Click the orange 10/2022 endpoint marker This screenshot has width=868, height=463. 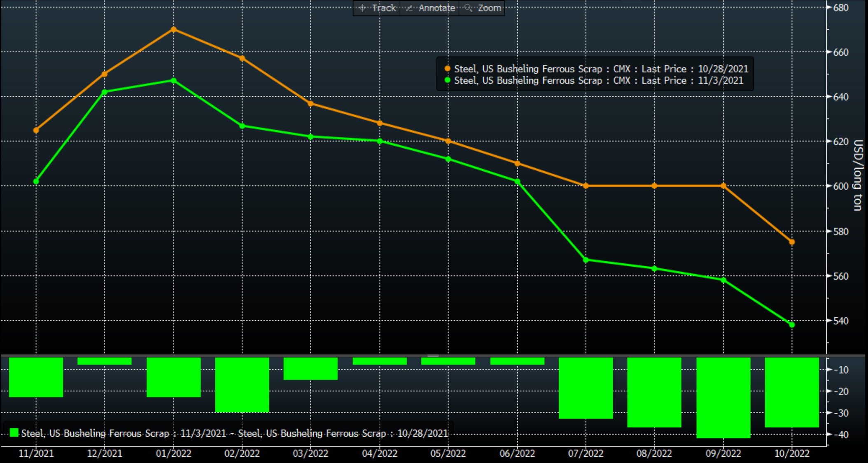pos(792,242)
